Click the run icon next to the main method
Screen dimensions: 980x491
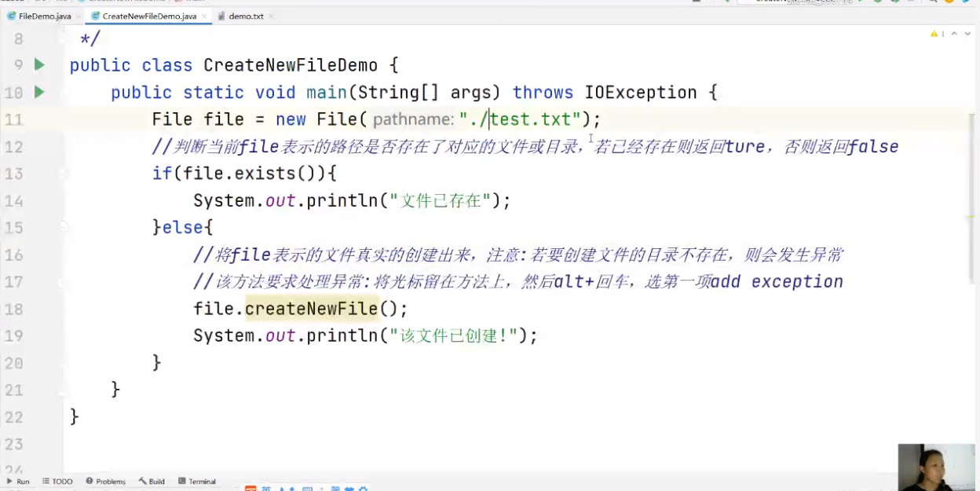(x=38, y=92)
